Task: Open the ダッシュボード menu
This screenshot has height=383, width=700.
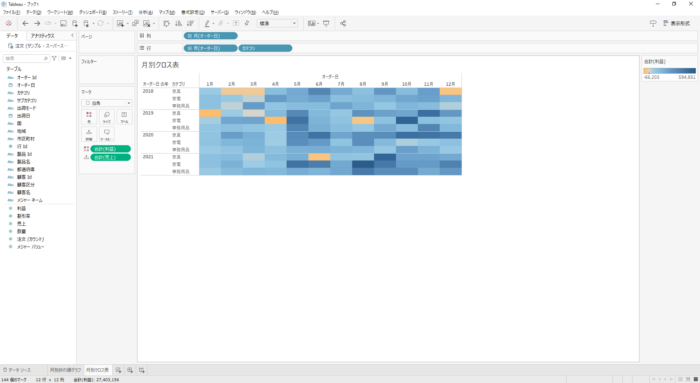Action: pos(93,12)
